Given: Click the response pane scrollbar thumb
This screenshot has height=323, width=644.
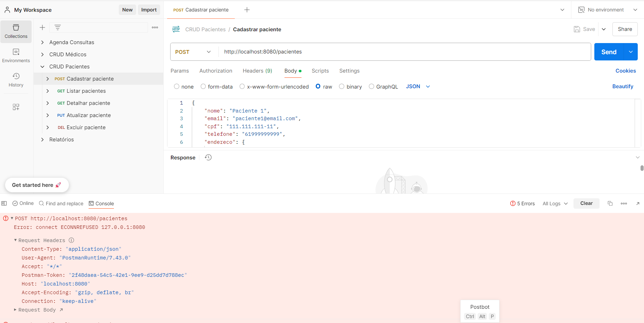Looking at the screenshot, I should pos(642,168).
